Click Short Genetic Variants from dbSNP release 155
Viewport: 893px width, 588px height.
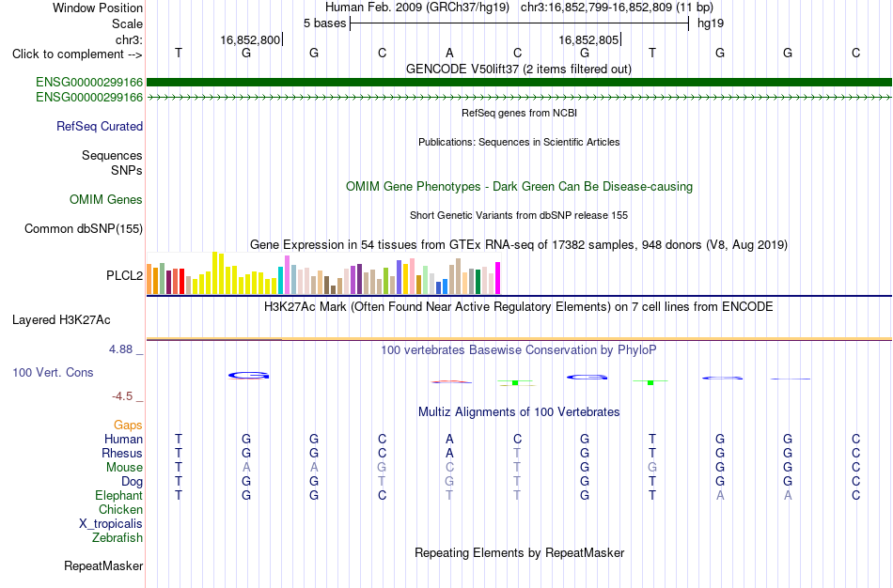519,215
